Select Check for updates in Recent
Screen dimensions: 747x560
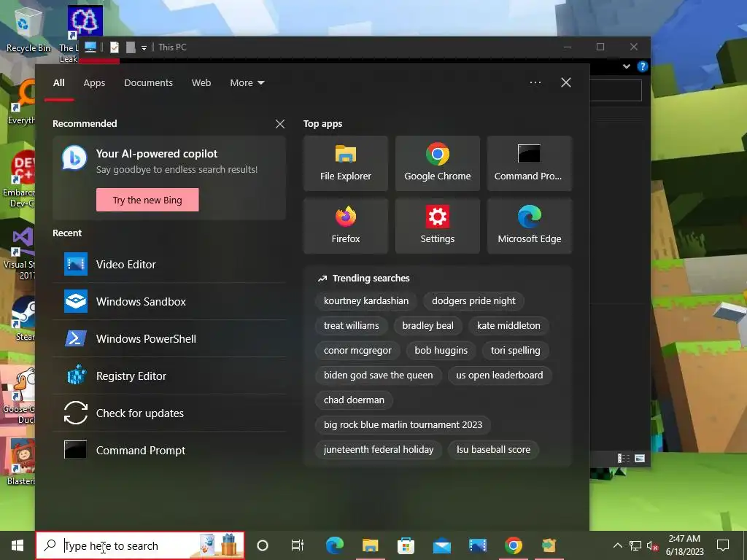[169, 413]
